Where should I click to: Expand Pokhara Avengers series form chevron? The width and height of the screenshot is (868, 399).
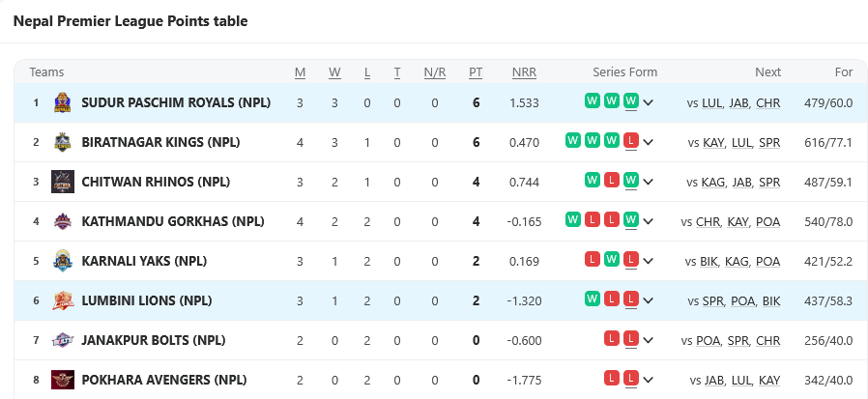click(x=648, y=380)
